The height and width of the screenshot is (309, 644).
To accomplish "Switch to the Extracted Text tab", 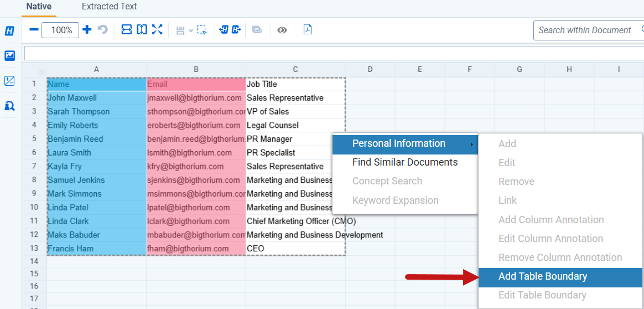I will pyautogui.click(x=109, y=7).
